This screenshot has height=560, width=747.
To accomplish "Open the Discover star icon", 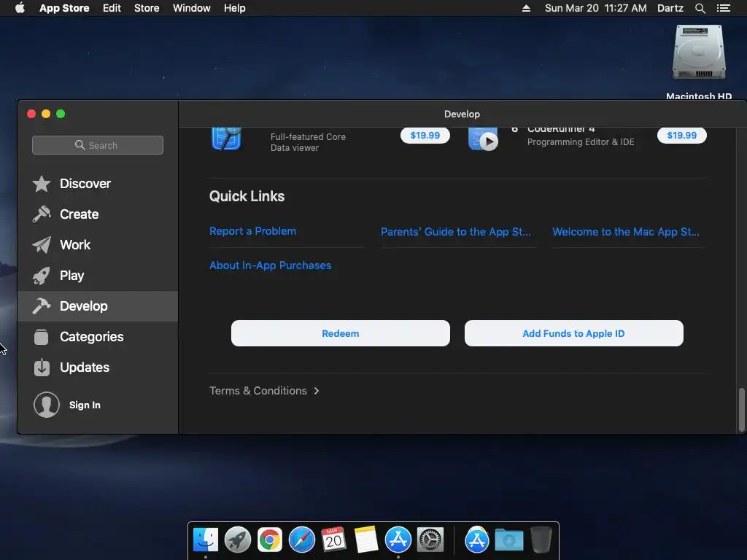I will tap(42, 184).
